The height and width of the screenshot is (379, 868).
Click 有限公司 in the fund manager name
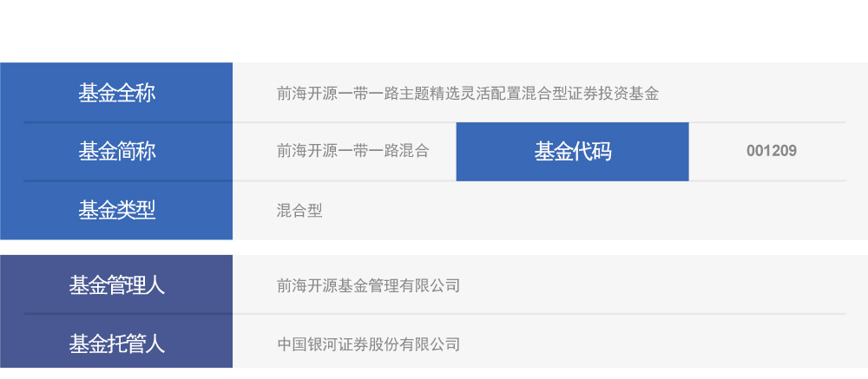429,285
